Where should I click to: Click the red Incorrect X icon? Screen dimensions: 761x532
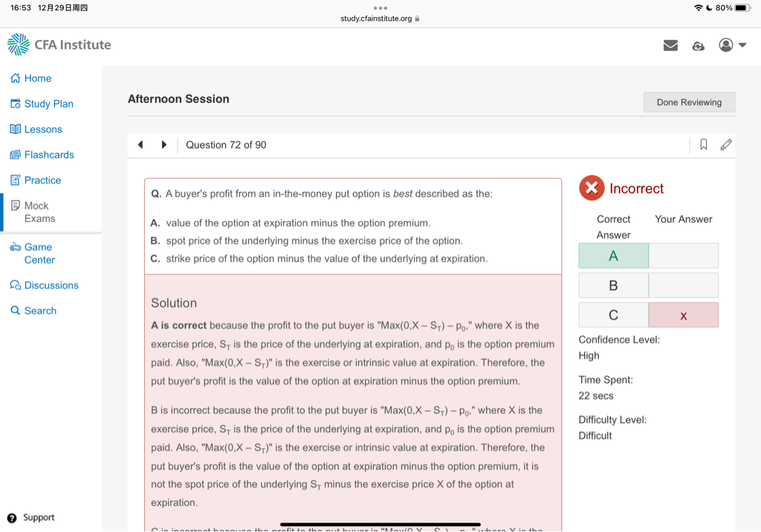(592, 188)
